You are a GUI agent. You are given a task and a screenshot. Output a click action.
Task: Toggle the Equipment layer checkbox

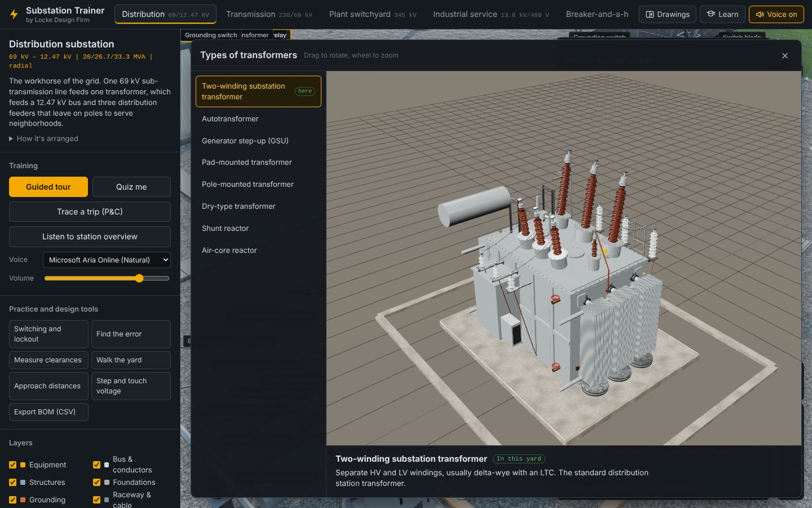click(12, 465)
